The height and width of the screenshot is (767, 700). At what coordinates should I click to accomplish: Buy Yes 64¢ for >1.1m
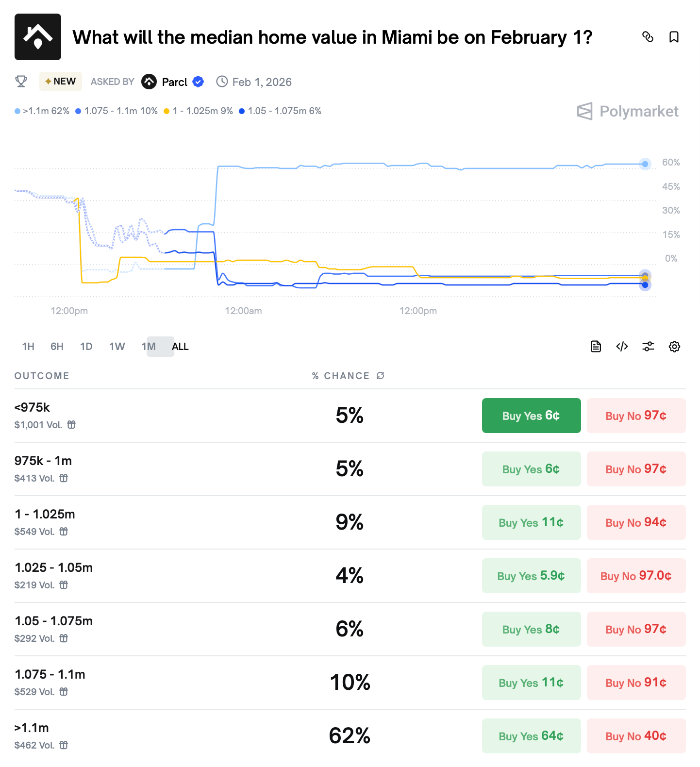pyautogui.click(x=531, y=736)
